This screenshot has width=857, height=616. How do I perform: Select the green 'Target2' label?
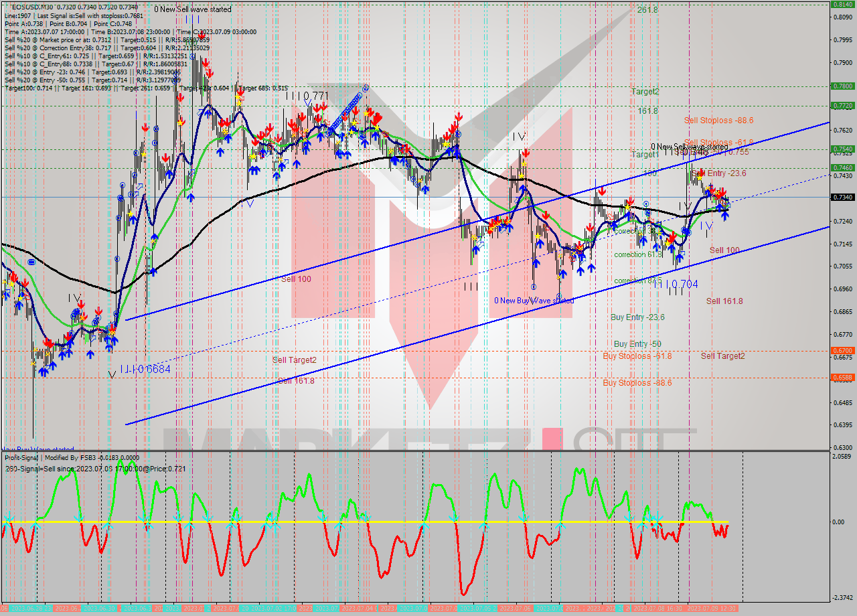click(x=645, y=92)
